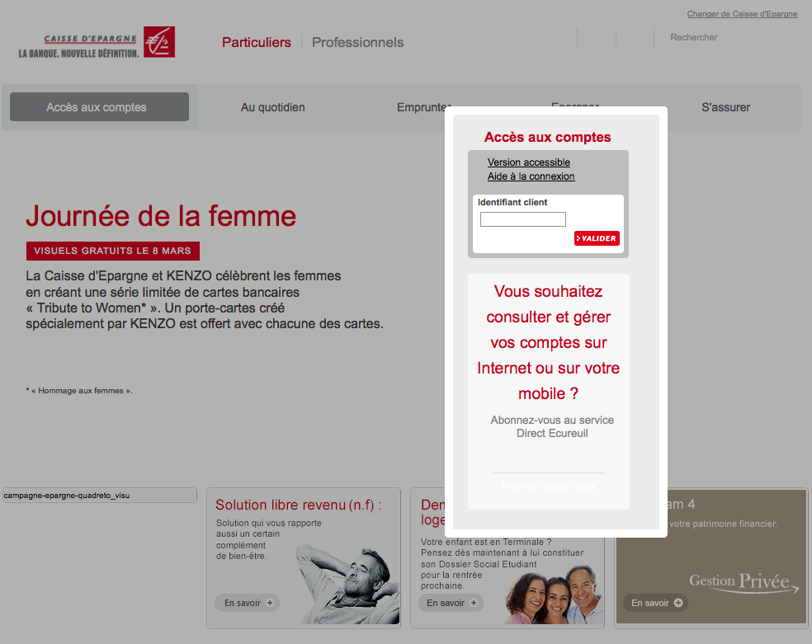This screenshot has width=812, height=644.
Task: Open the Version accessible link
Action: pos(529,162)
